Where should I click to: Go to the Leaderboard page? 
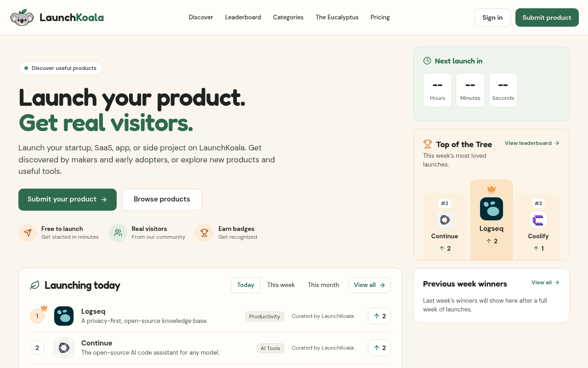(243, 17)
